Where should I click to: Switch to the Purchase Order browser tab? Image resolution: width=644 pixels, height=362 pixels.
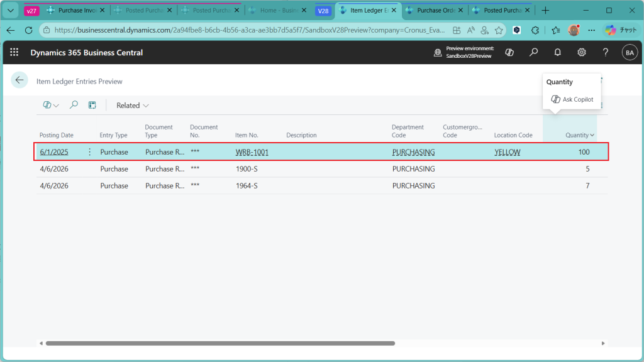click(436, 11)
